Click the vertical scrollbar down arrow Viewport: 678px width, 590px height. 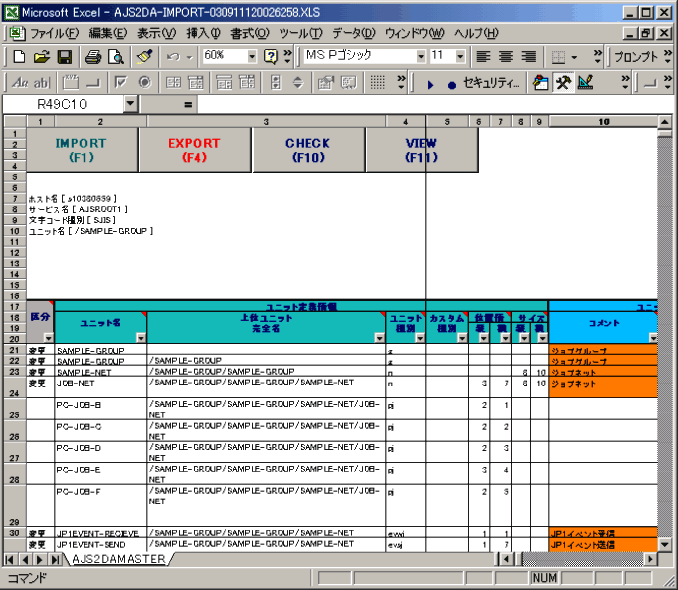(x=665, y=545)
